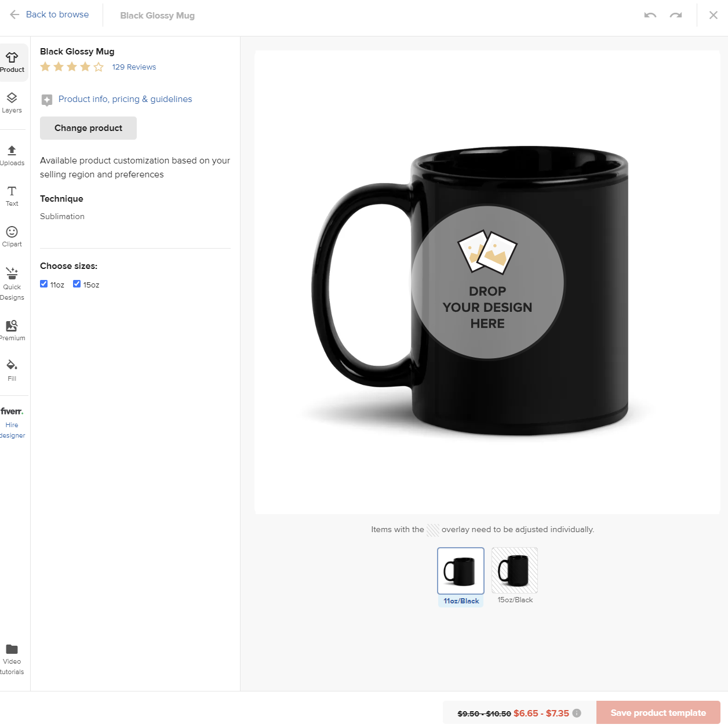Uncheck the 15oz size checkbox
This screenshot has width=728, height=728.
(x=77, y=284)
